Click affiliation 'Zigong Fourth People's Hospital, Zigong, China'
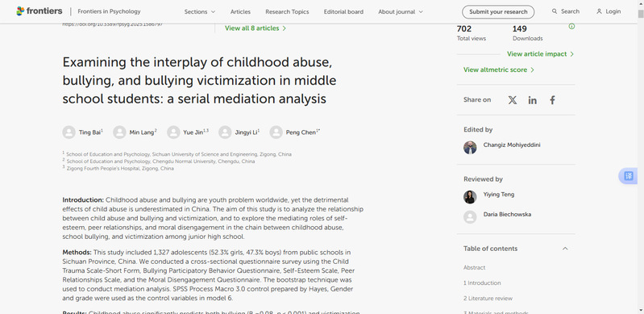Screen dimensions: 644x314 [x=120, y=169]
